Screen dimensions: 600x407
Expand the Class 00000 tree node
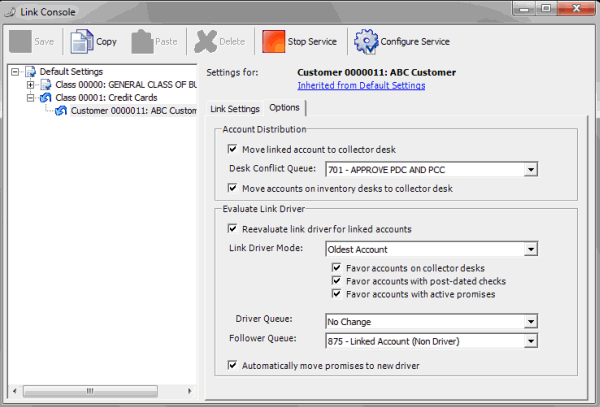pyautogui.click(x=31, y=85)
